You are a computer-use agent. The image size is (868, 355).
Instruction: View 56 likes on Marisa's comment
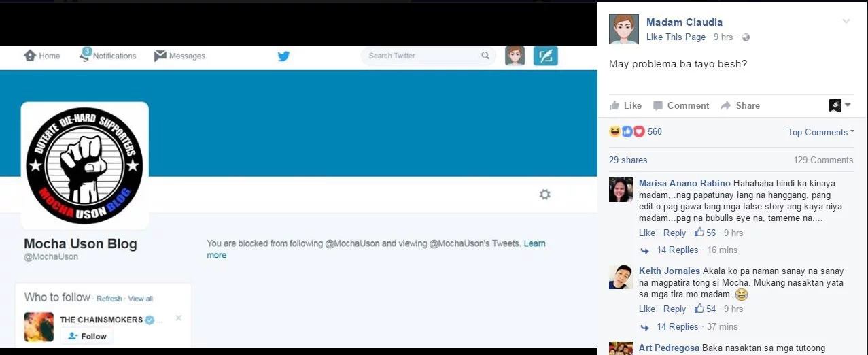pyautogui.click(x=706, y=233)
